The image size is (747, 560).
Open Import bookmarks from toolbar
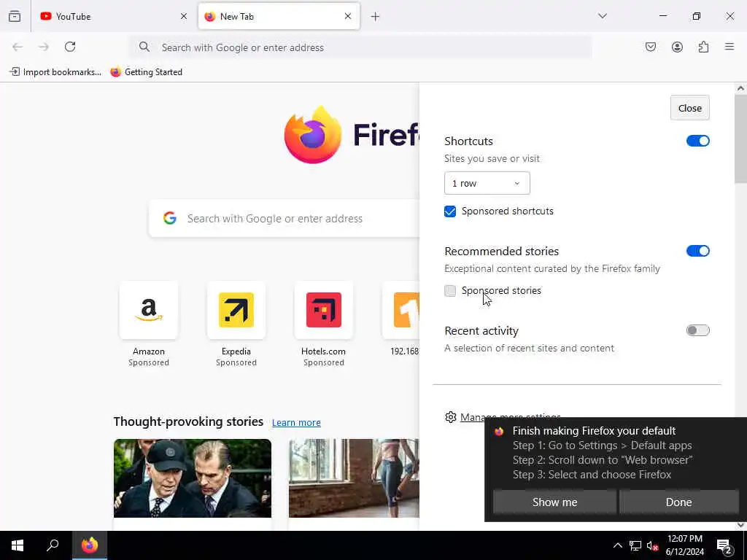(55, 72)
